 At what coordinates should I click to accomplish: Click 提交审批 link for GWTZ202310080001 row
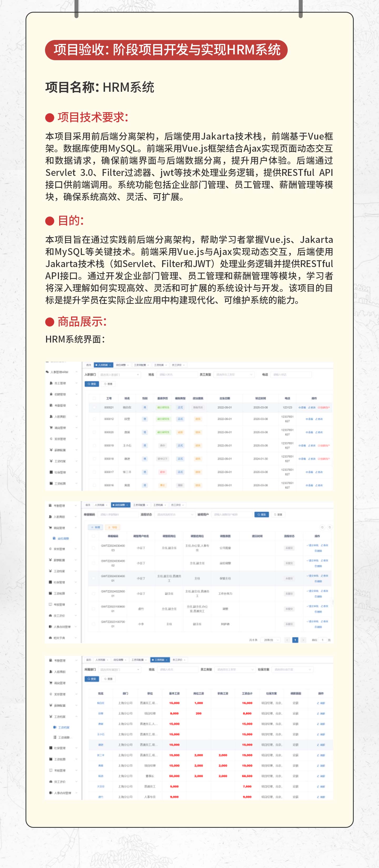(x=312, y=606)
